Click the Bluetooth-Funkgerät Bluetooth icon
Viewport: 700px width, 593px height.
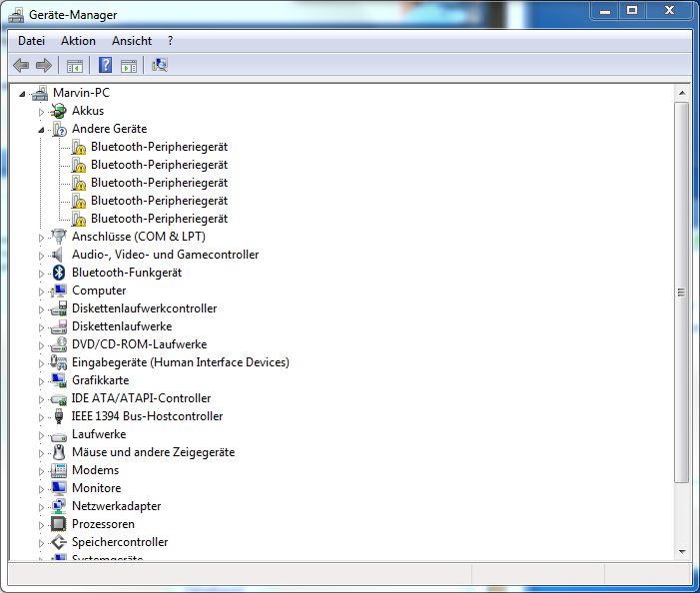click(x=59, y=273)
